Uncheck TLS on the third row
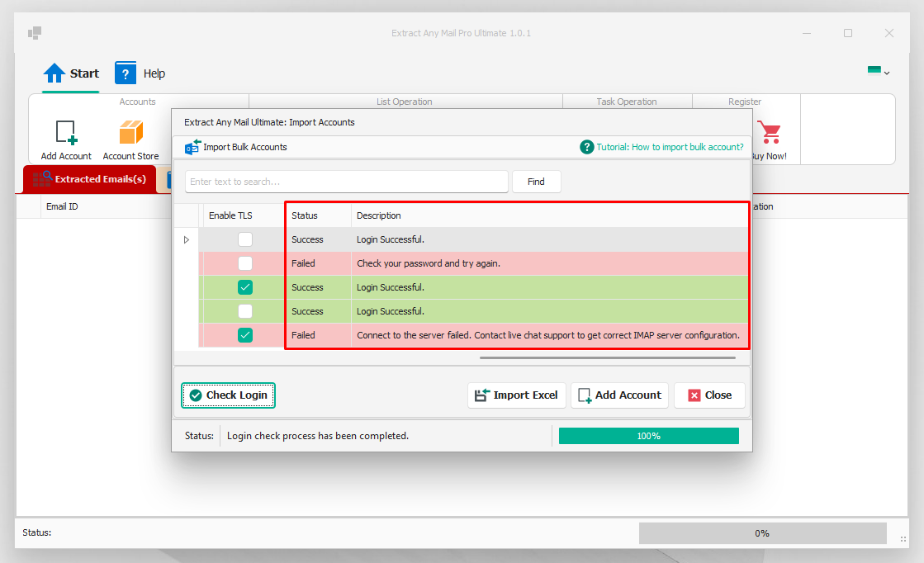 tap(245, 287)
